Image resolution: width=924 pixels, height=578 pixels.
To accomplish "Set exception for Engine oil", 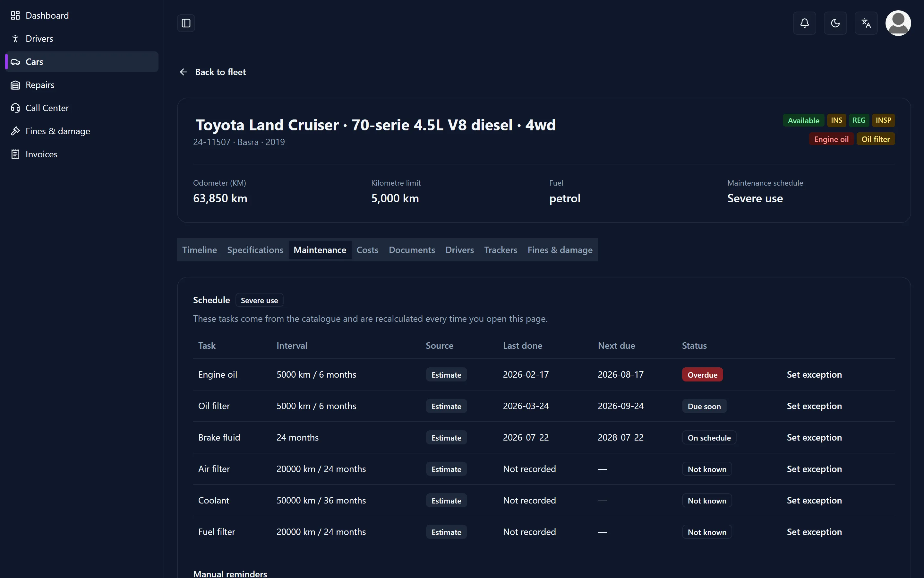I will 814,375.
